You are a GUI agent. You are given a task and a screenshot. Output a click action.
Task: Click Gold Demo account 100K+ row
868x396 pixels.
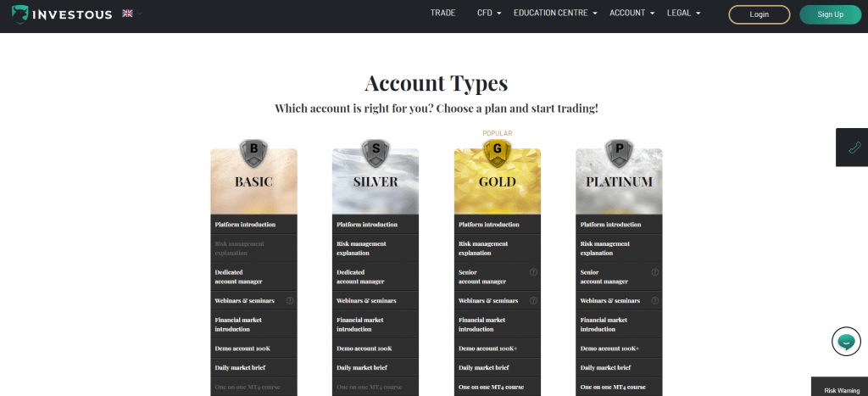tap(497, 349)
